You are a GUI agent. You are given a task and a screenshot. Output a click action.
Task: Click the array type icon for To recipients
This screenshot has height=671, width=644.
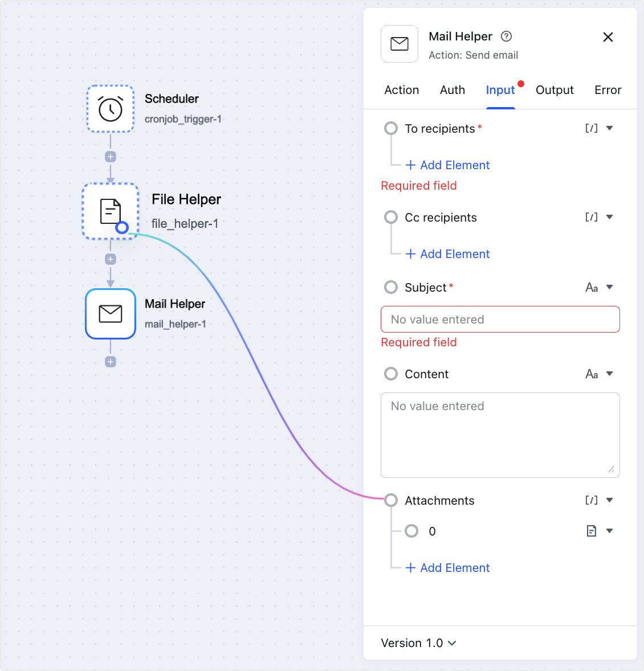[x=592, y=128]
